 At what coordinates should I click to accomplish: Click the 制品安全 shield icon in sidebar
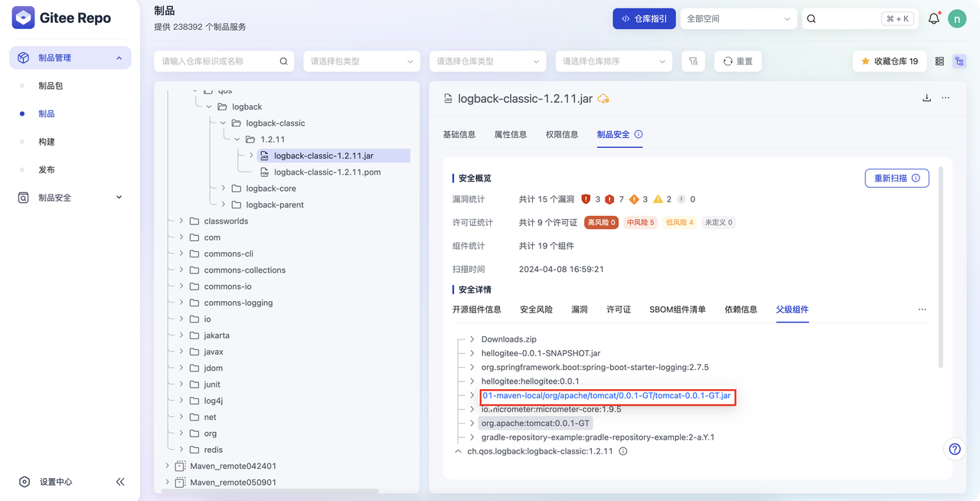point(22,197)
